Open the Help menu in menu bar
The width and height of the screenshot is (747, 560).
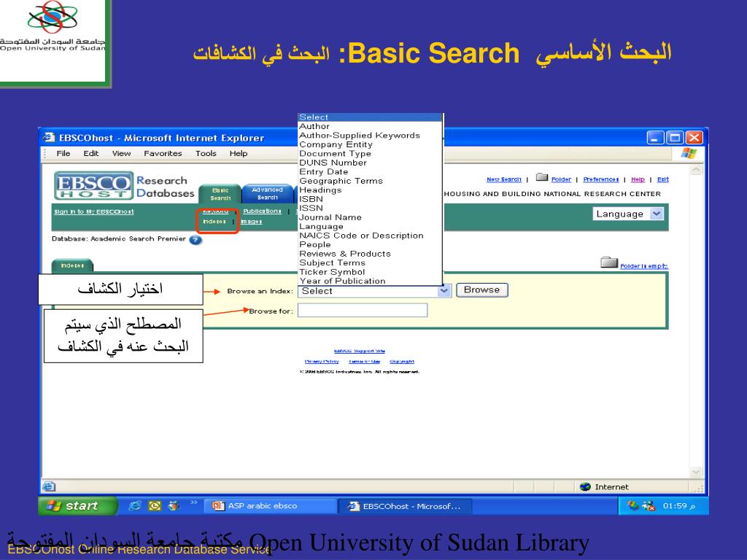239,153
